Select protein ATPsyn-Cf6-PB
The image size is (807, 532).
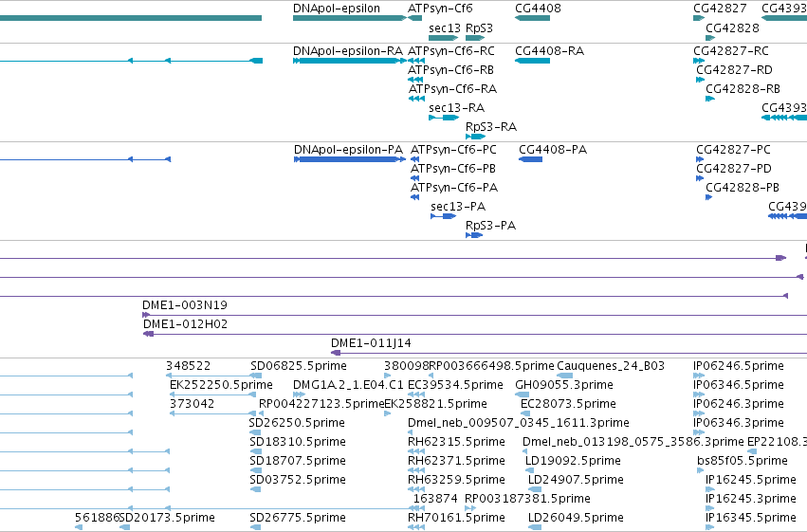click(414, 178)
